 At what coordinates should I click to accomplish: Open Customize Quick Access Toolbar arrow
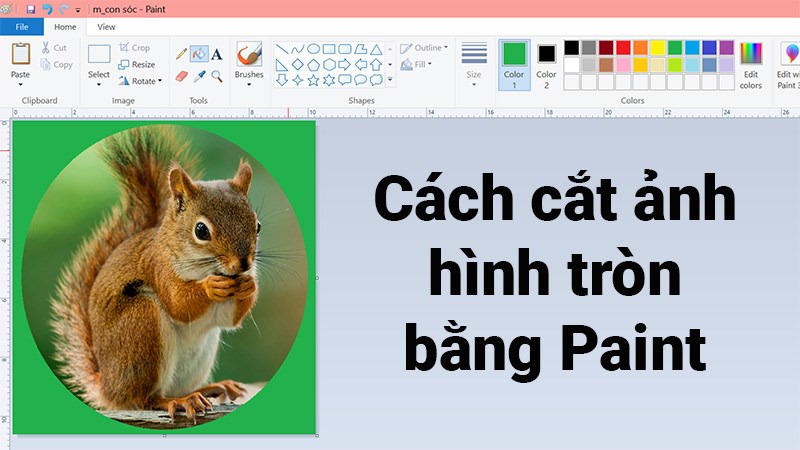[78, 10]
